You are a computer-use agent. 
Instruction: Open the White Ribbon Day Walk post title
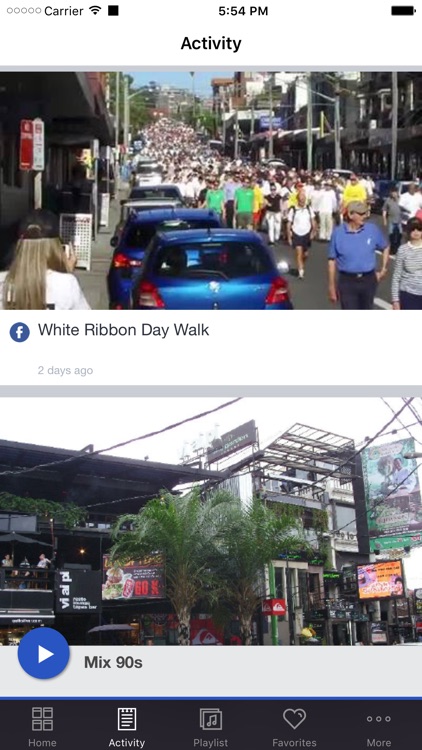tap(123, 330)
